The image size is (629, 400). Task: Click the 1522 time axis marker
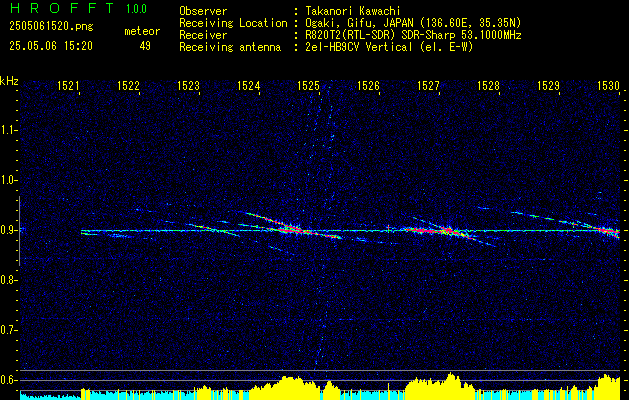tap(128, 85)
